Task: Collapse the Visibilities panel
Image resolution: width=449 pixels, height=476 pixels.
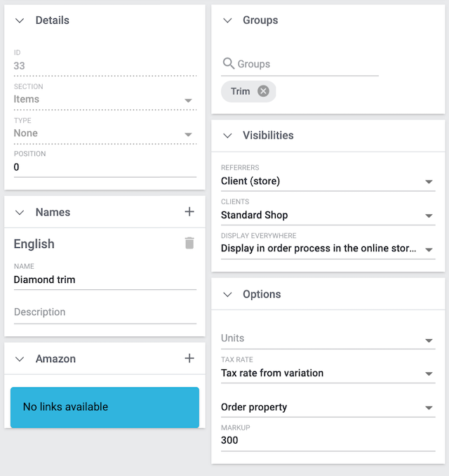Action: pyautogui.click(x=227, y=135)
